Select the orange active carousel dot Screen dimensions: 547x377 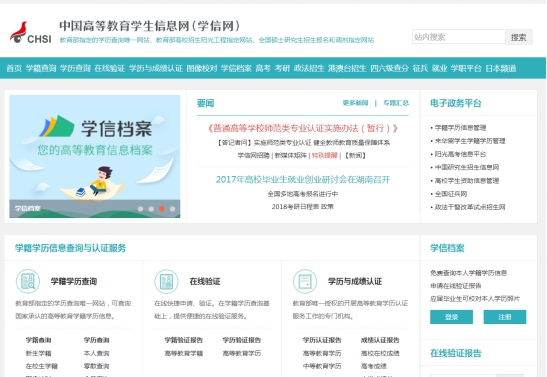click(x=162, y=209)
